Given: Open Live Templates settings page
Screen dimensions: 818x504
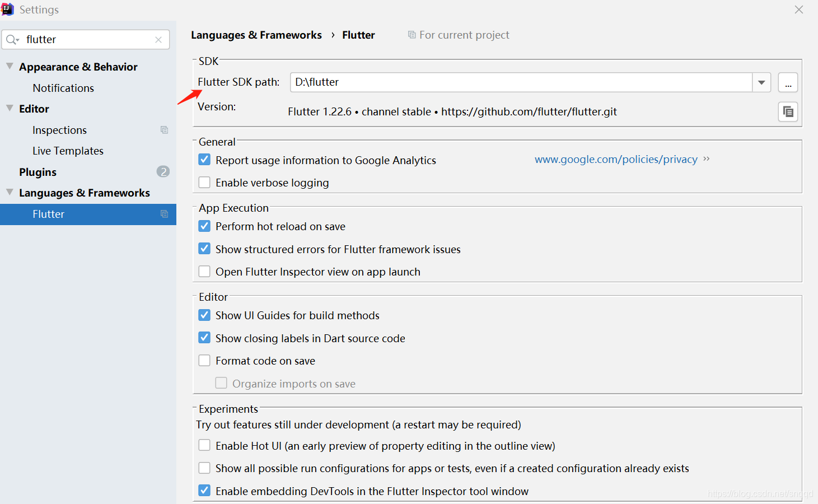Looking at the screenshot, I should click(x=68, y=151).
